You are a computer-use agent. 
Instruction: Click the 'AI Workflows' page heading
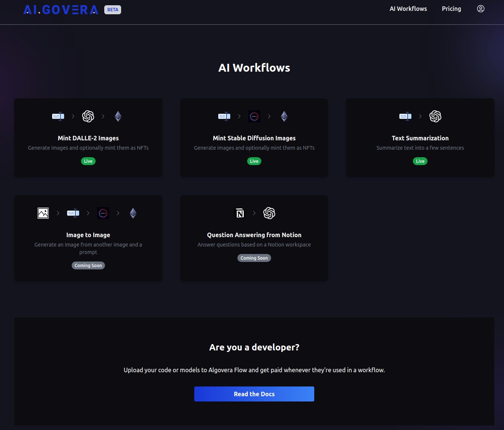pyautogui.click(x=254, y=68)
